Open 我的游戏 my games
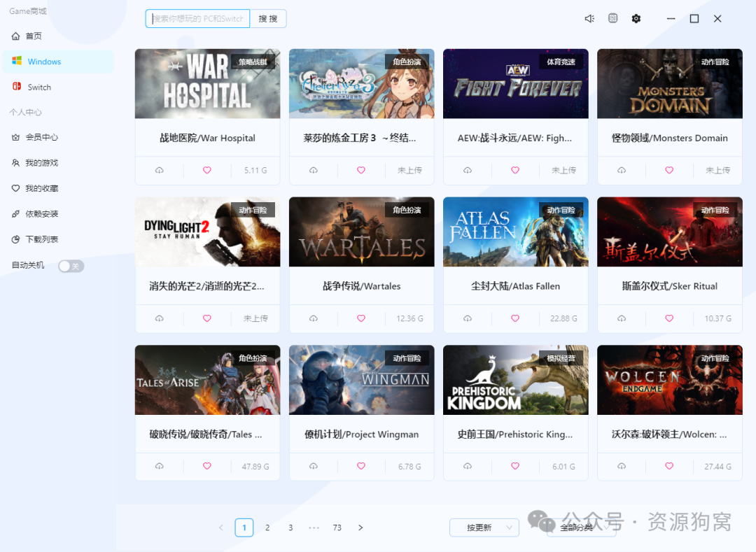The image size is (756, 552). [x=58, y=163]
